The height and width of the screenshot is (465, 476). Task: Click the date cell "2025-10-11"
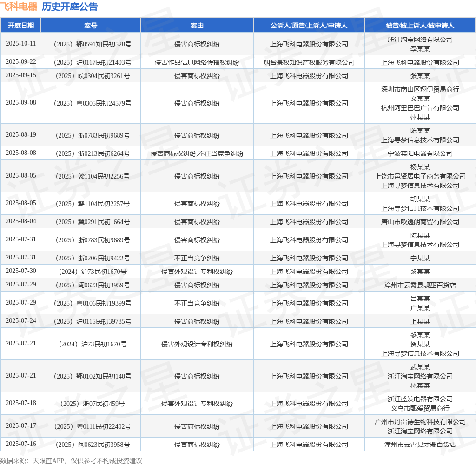[20, 43]
